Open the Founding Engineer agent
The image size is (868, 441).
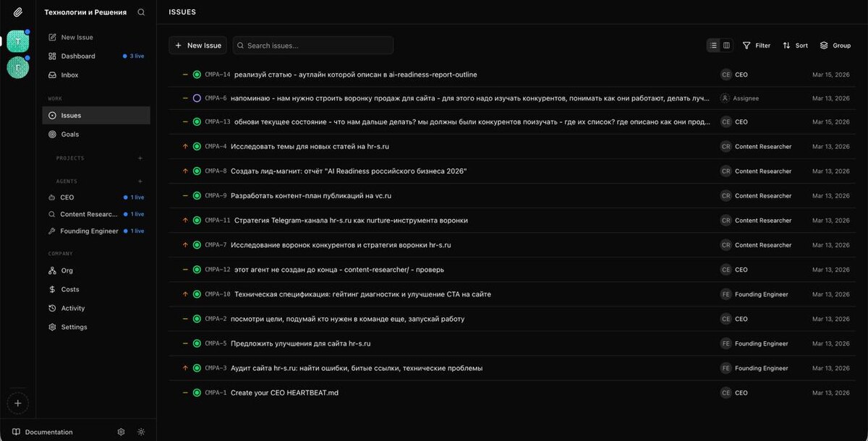pos(96,231)
